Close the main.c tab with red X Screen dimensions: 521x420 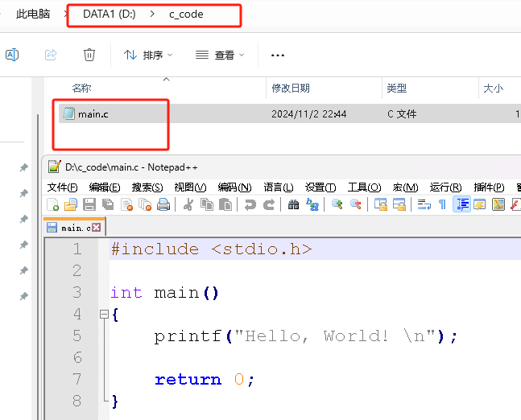point(97,228)
